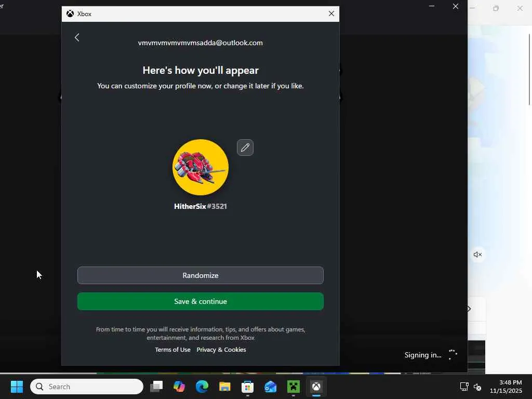This screenshot has width=532, height=399.
Task: Open the Minecraft app from the taskbar
Action: pos(294,387)
